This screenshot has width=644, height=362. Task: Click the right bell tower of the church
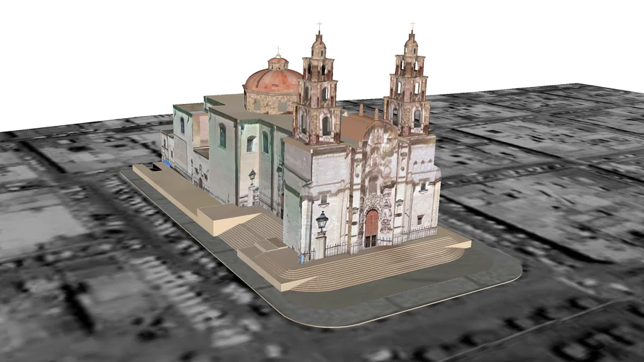408,80
